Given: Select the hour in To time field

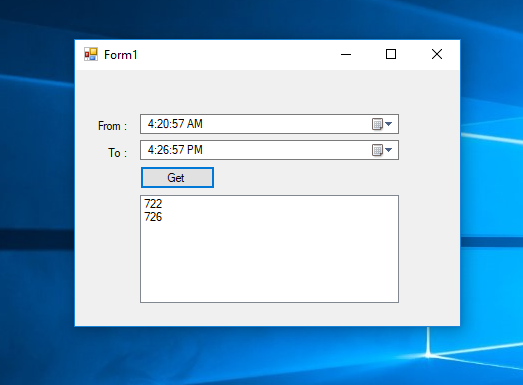Looking at the screenshot, I should pos(151,150).
